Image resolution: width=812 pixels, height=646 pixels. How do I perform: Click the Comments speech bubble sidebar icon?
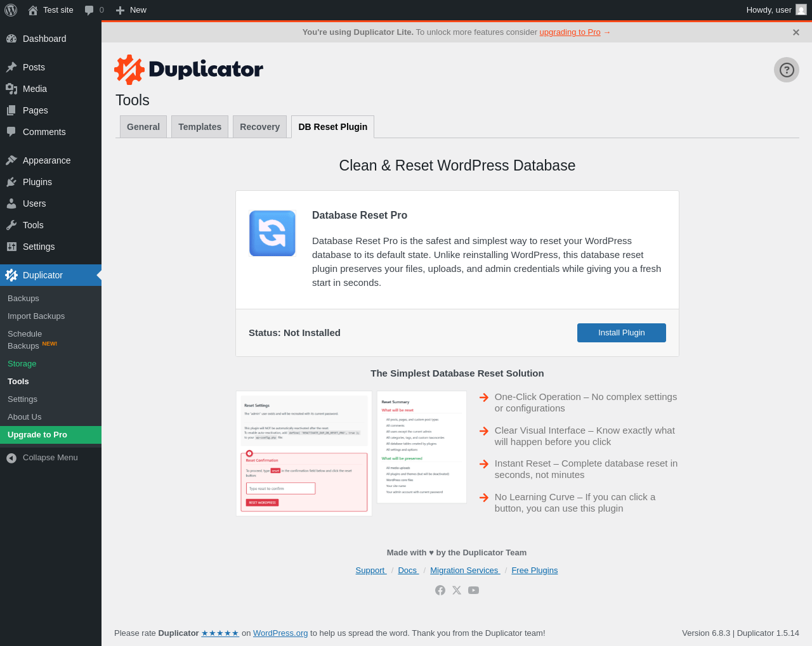[11, 132]
